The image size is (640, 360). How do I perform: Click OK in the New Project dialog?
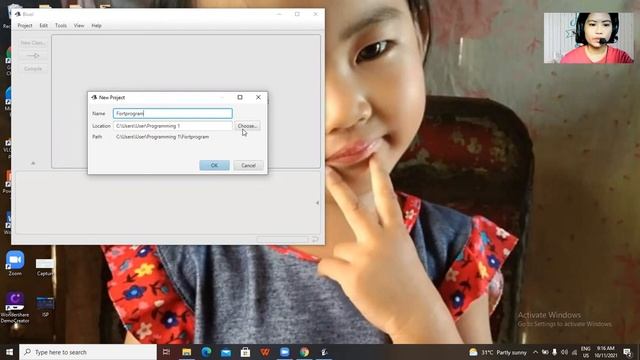point(214,165)
